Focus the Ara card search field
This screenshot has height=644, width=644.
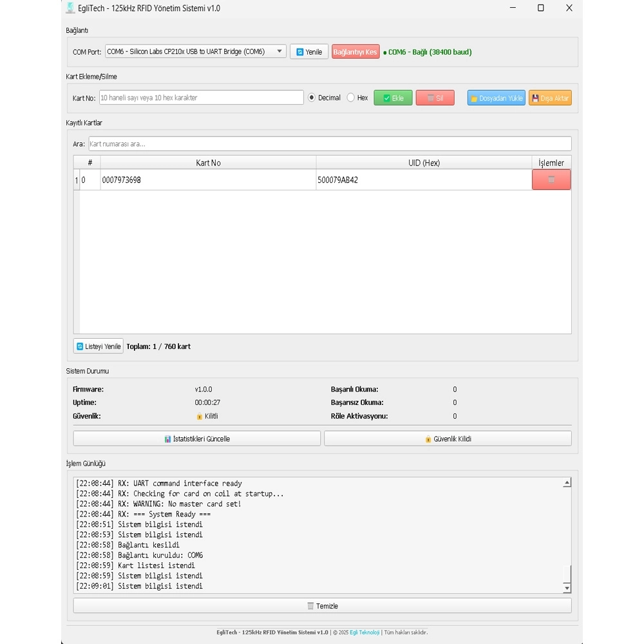point(330,144)
